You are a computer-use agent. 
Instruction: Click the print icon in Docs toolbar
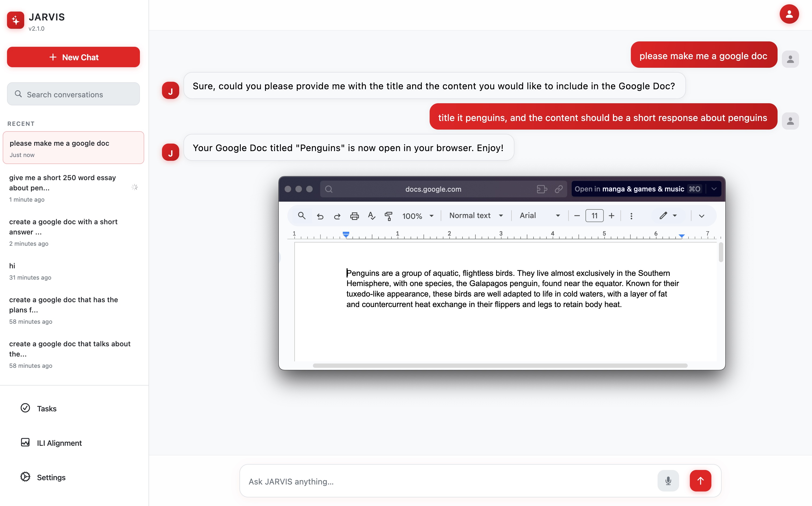[x=354, y=216]
